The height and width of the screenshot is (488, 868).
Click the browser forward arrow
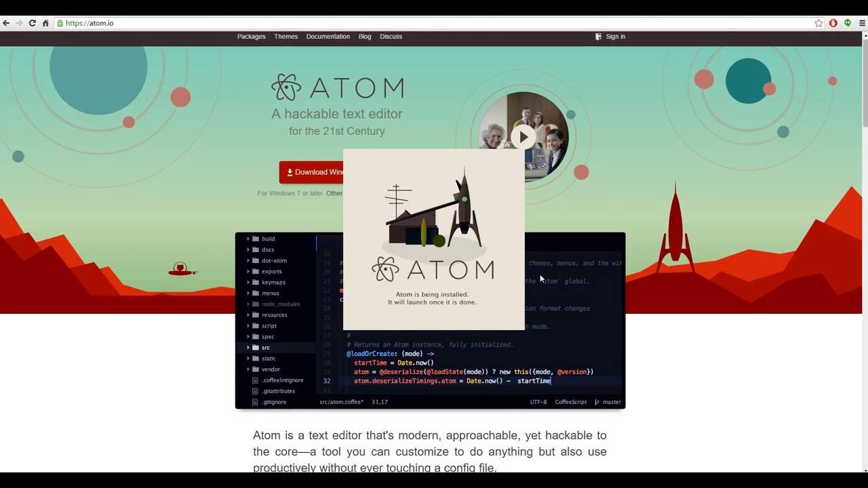click(19, 23)
